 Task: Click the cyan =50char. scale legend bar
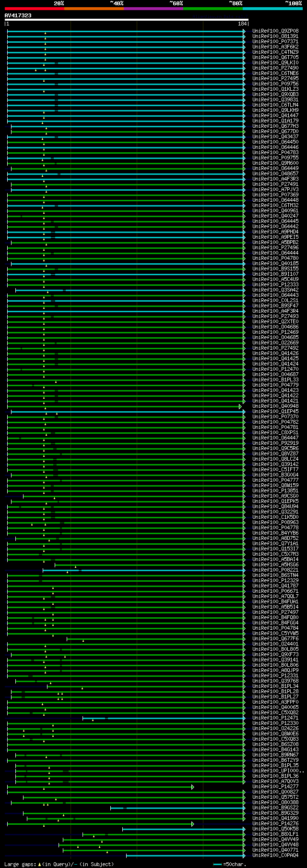coord(217,864)
